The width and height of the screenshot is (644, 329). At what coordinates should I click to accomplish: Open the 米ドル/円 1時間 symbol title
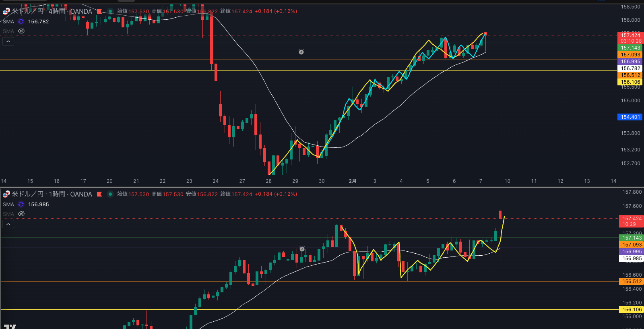[x=52, y=194]
